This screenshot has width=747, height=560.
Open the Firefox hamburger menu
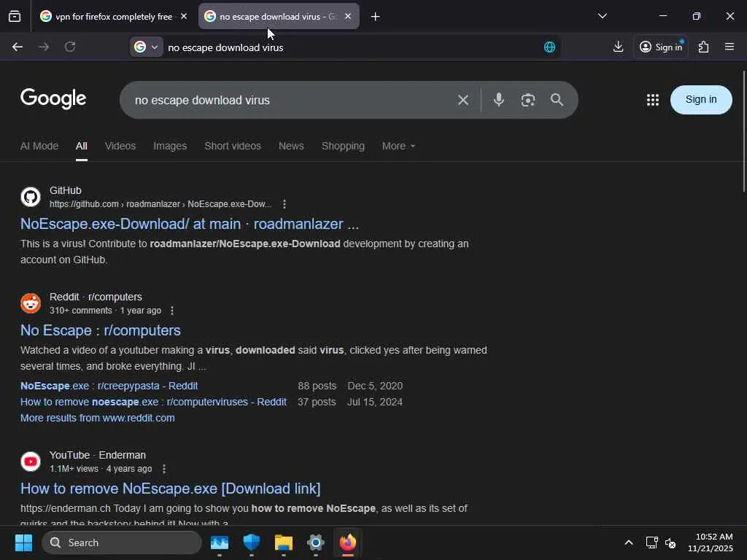(x=729, y=47)
